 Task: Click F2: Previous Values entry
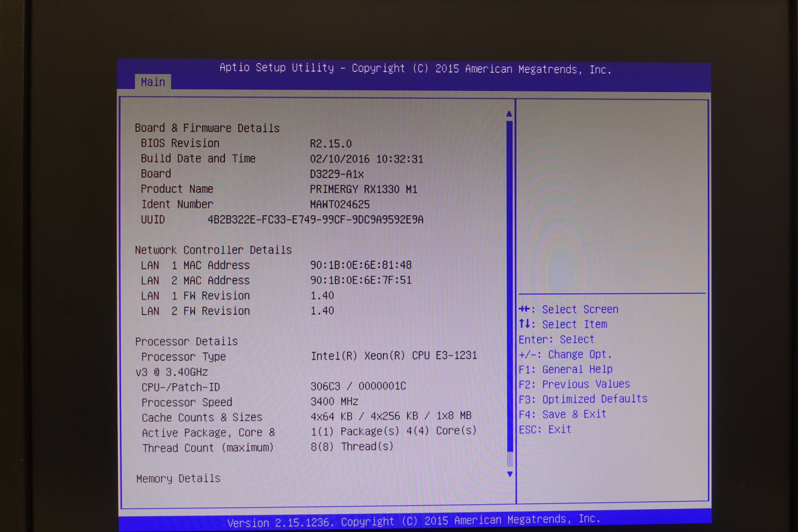click(x=574, y=384)
